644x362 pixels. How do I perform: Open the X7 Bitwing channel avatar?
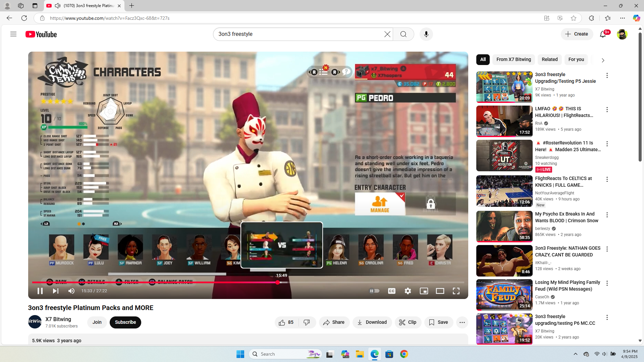[x=35, y=322]
